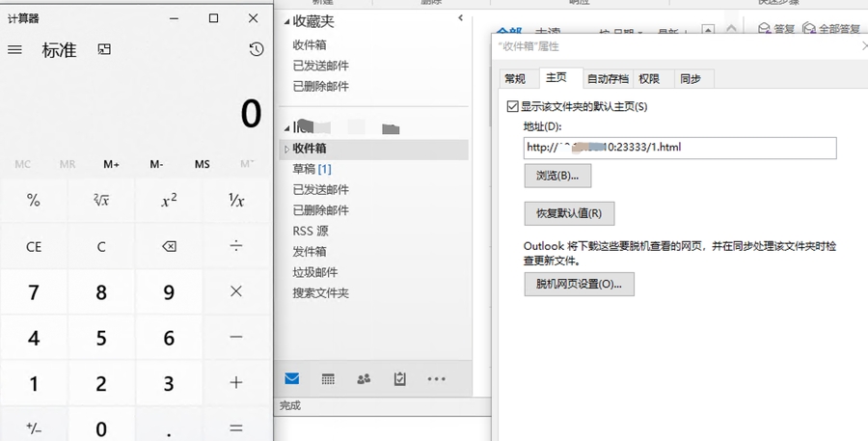Open the People contacts icon

[x=364, y=379]
